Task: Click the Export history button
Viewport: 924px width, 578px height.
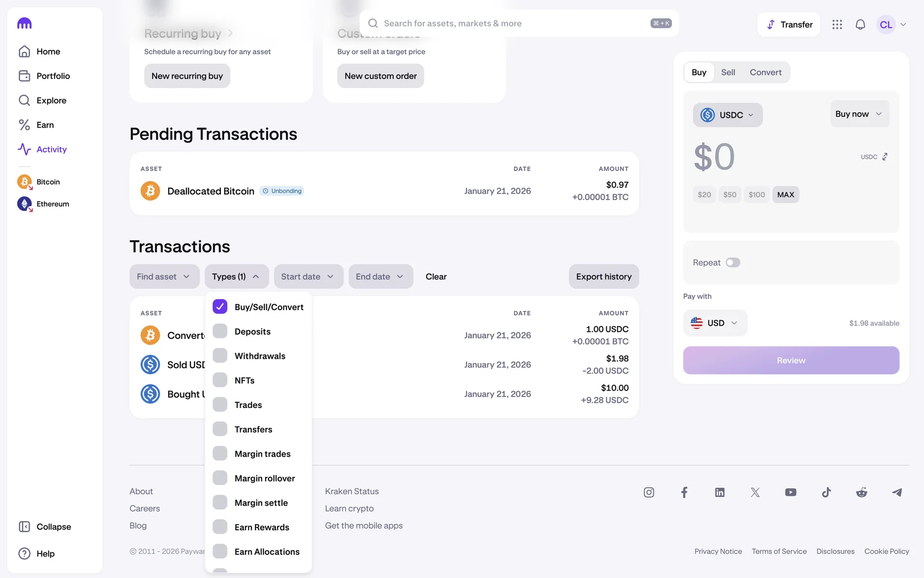Action: 603,276
